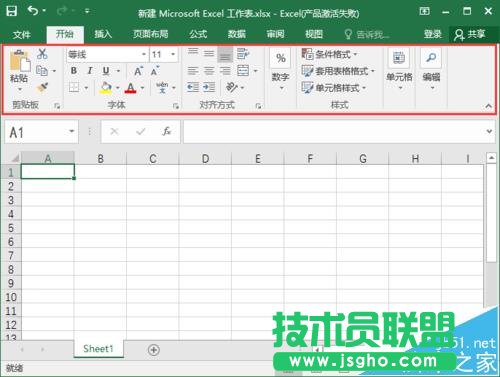500x377 pixels.
Task: Switch to the 开始 tab
Action: [65, 34]
